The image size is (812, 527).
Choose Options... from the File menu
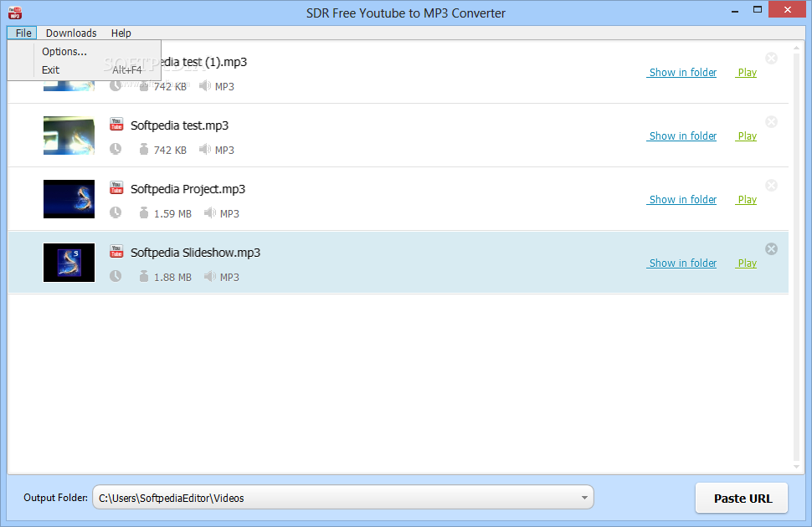pos(64,52)
